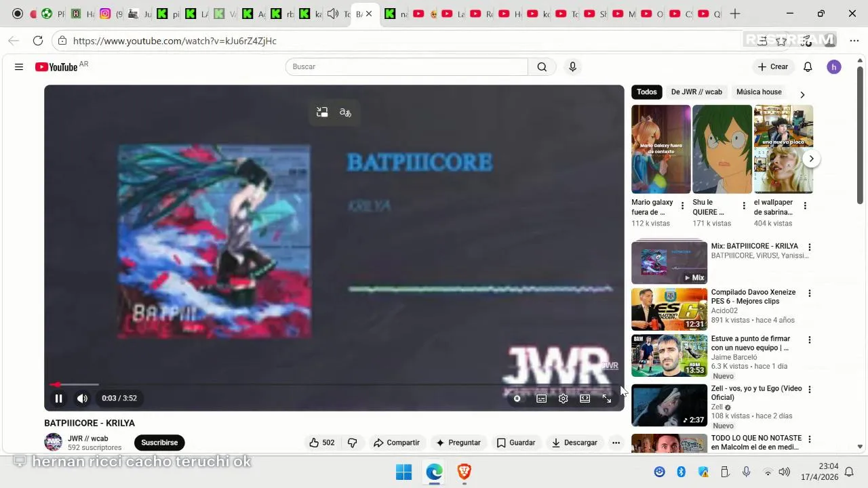Launch Brave browser from the taskbar
The width and height of the screenshot is (868, 488).
click(465, 472)
